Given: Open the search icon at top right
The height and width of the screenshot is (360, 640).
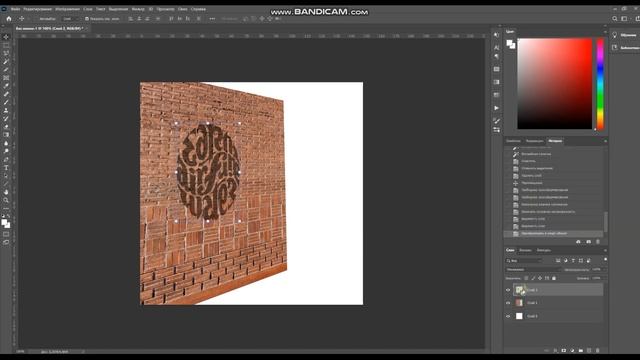Looking at the screenshot, I should tap(615, 19).
